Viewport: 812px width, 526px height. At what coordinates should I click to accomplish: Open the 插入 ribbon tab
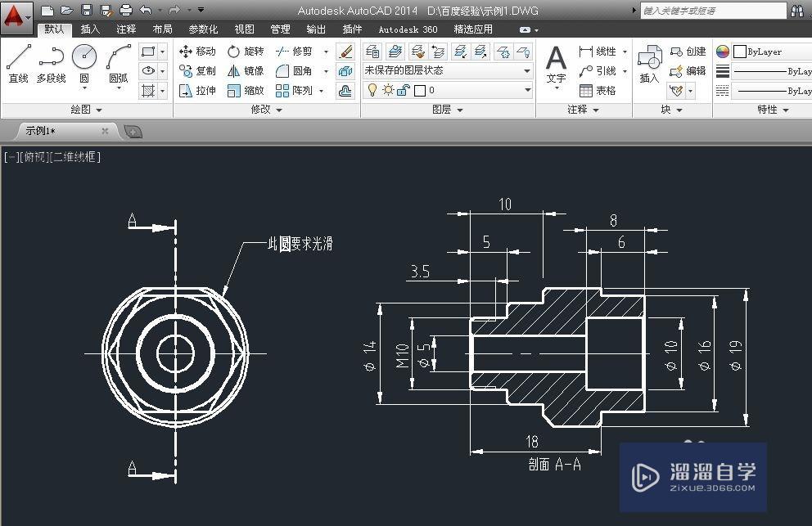[90, 29]
